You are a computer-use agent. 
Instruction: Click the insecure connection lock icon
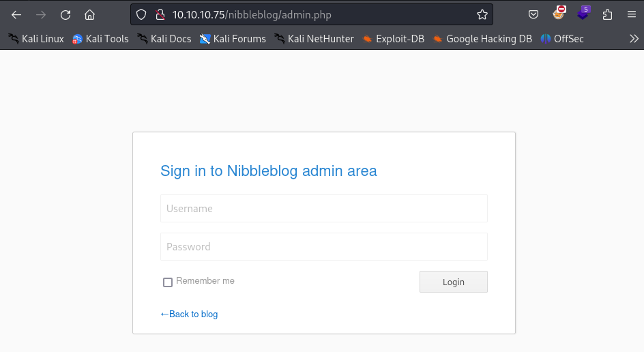click(159, 14)
